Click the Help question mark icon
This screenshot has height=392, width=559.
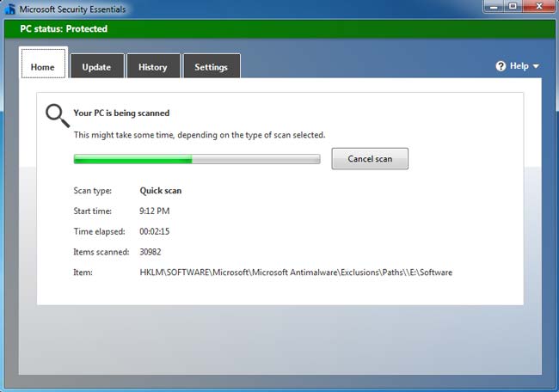501,66
